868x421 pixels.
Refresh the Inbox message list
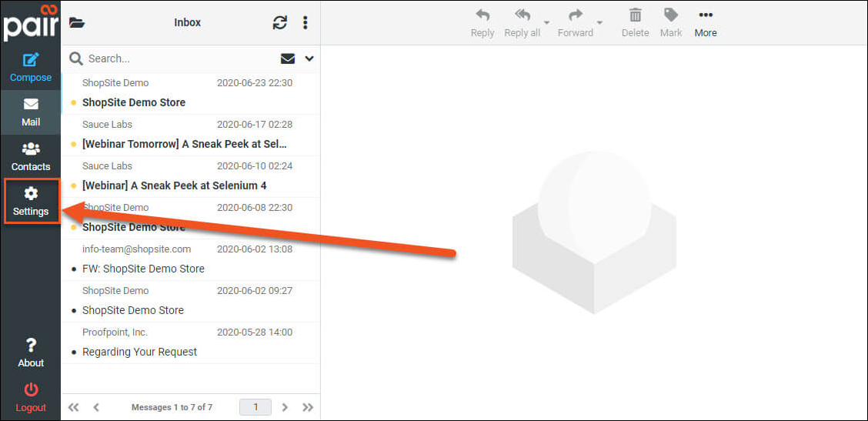[x=280, y=23]
